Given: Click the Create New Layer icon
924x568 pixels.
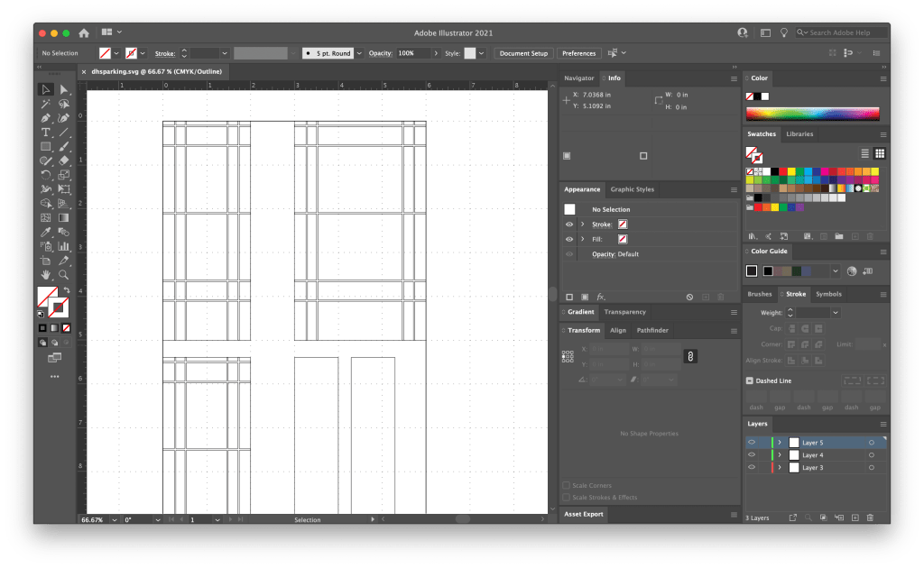Looking at the screenshot, I should (854, 518).
